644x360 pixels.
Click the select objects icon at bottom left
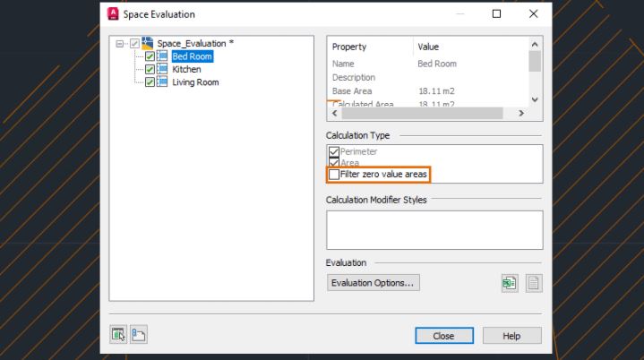click(118, 336)
